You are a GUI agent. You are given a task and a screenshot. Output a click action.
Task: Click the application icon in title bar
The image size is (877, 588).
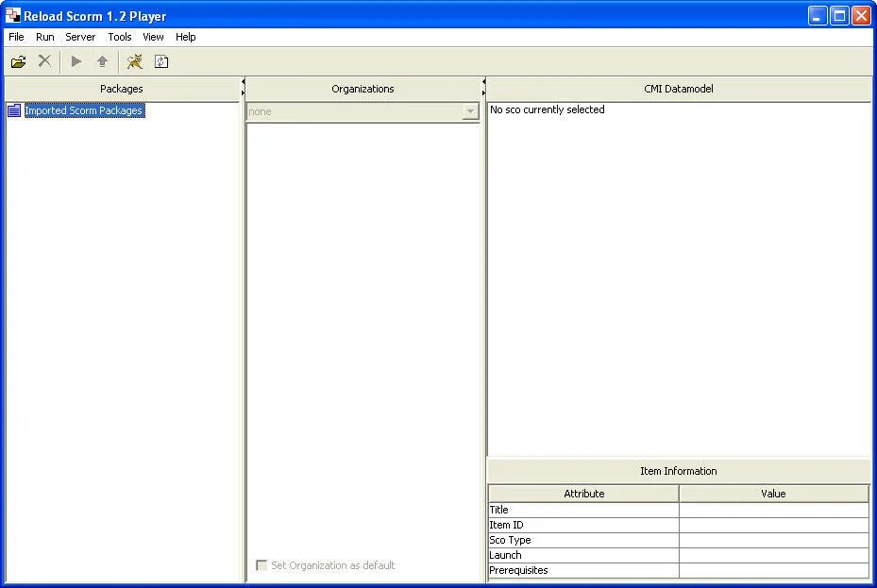tap(12, 16)
